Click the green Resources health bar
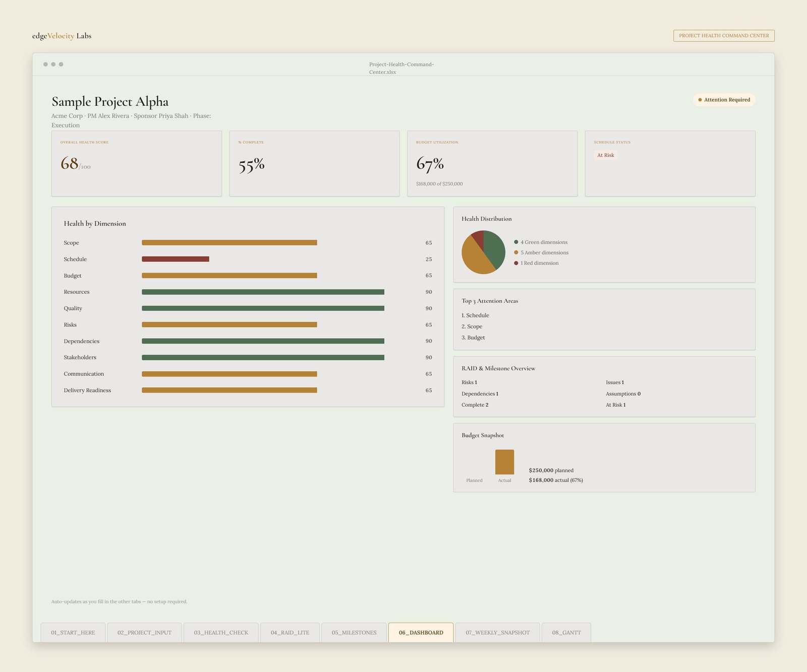The width and height of the screenshot is (807, 672). pyautogui.click(x=263, y=292)
